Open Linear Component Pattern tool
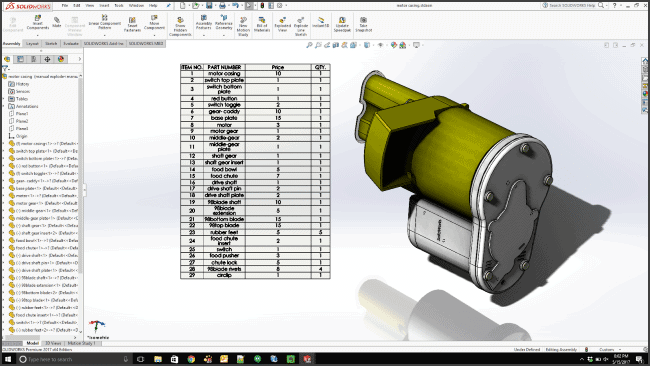Image resolution: width=650 pixels, height=366 pixels. pos(104,22)
